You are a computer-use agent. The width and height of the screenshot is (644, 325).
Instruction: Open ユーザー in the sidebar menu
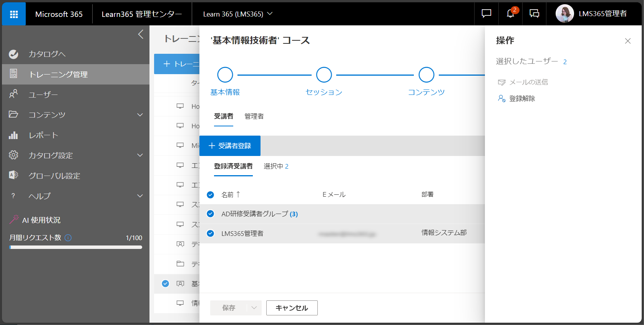pyautogui.click(x=76, y=95)
